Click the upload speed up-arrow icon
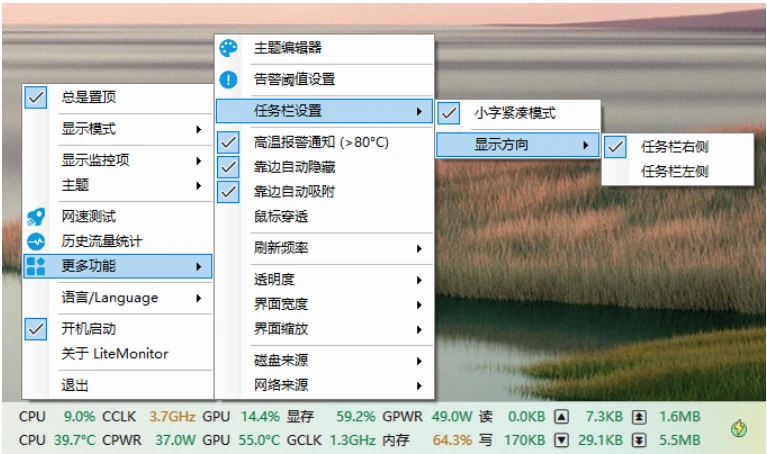The height and width of the screenshot is (454, 767). click(561, 416)
